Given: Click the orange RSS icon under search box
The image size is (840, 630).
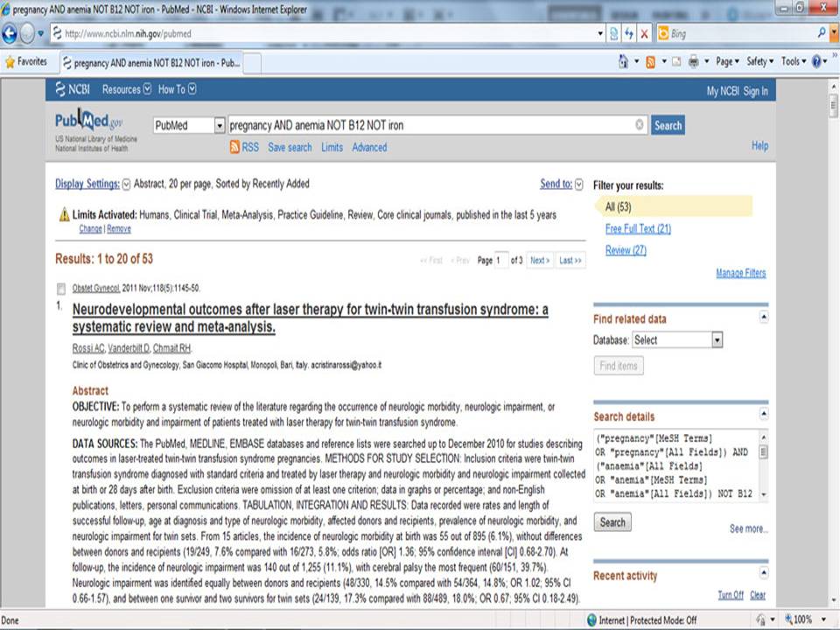Looking at the screenshot, I should [x=234, y=147].
